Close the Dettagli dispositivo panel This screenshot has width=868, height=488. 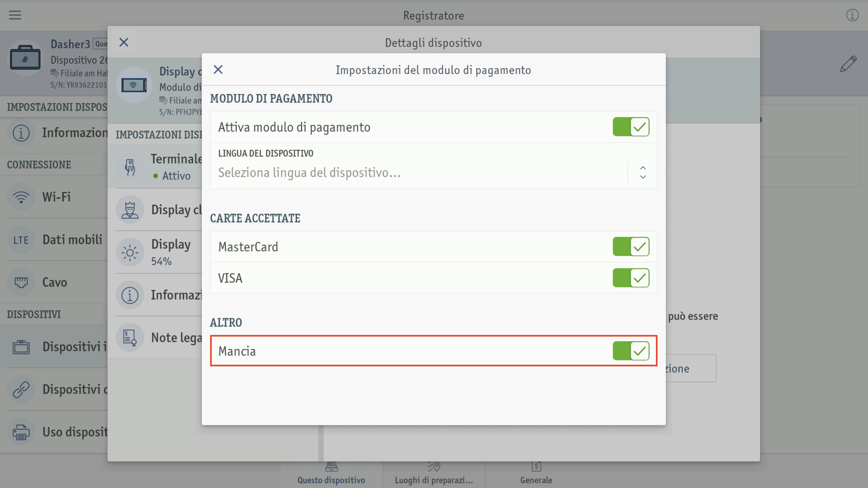point(124,42)
